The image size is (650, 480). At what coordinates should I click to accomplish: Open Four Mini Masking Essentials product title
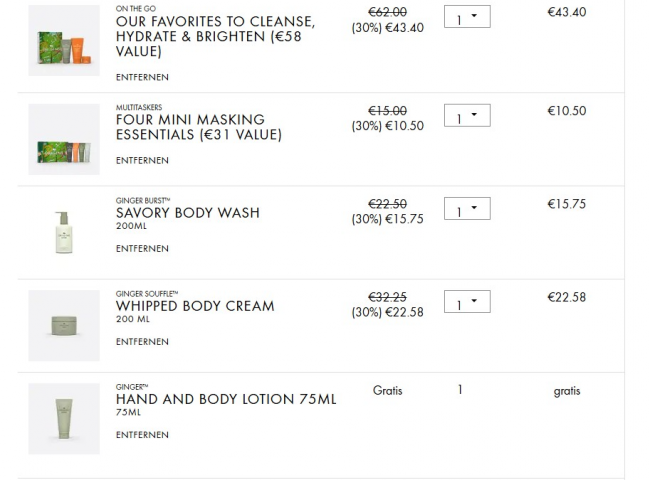coord(198,127)
